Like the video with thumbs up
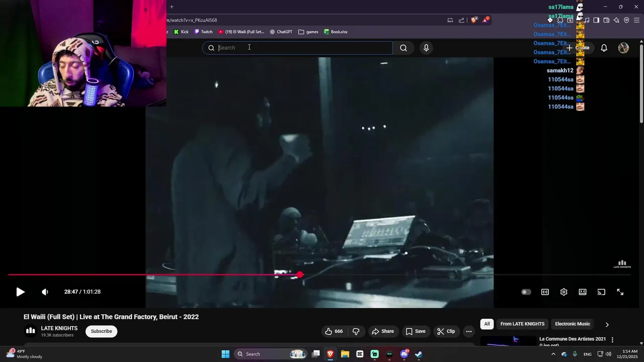 tap(334, 331)
